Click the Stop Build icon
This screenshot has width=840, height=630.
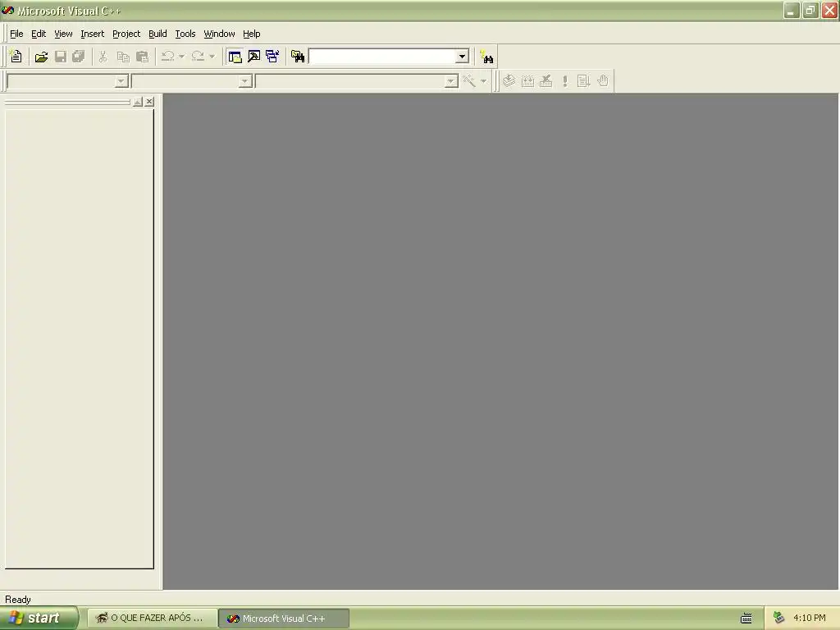(x=546, y=81)
